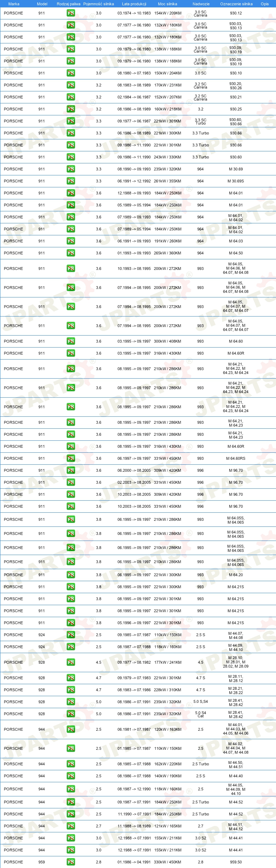Click the fuel icon in the 05.1996 -> 09.1997 row
Screen dimensions: 276x868
pos(71,623)
